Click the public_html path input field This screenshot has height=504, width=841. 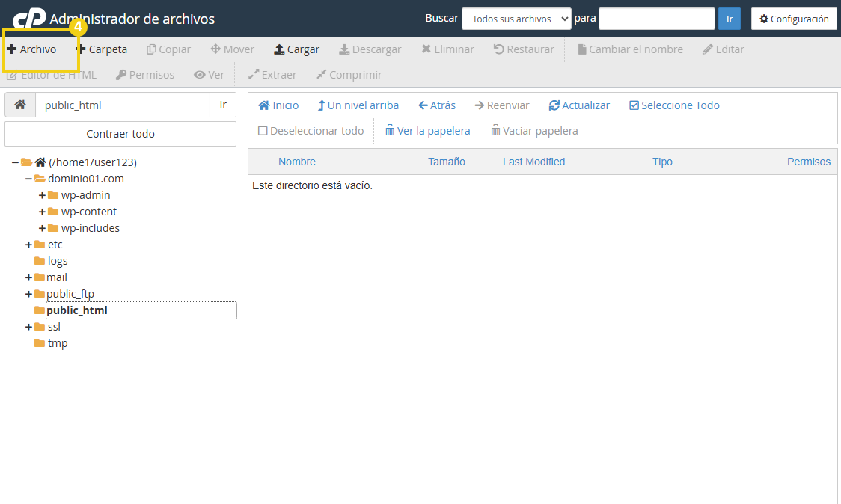click(122, 105)
